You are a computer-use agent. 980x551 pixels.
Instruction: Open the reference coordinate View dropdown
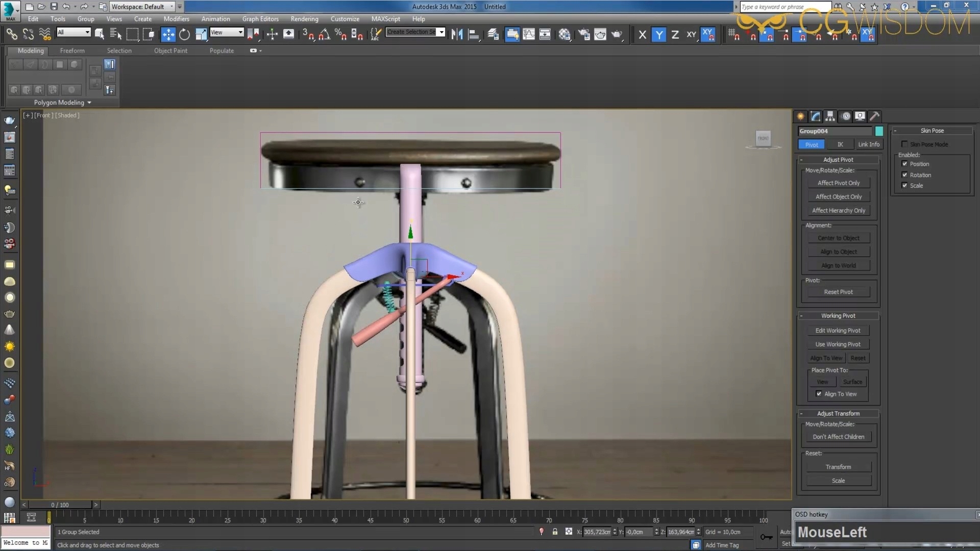pyautogui.click(x=227, y=32)
